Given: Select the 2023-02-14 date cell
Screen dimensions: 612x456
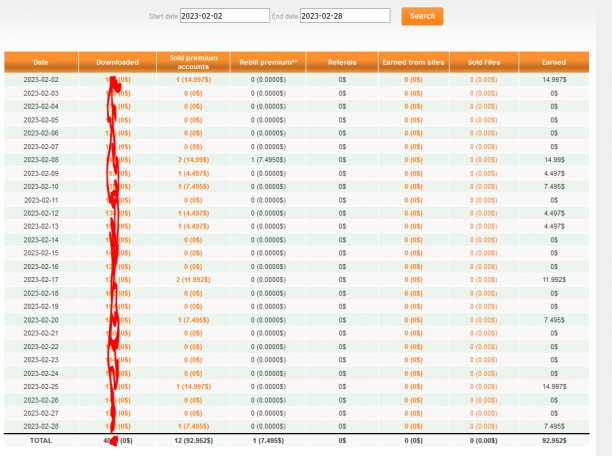Looking at the screenshot, I should pyautogui.click(x=41, y=240).
